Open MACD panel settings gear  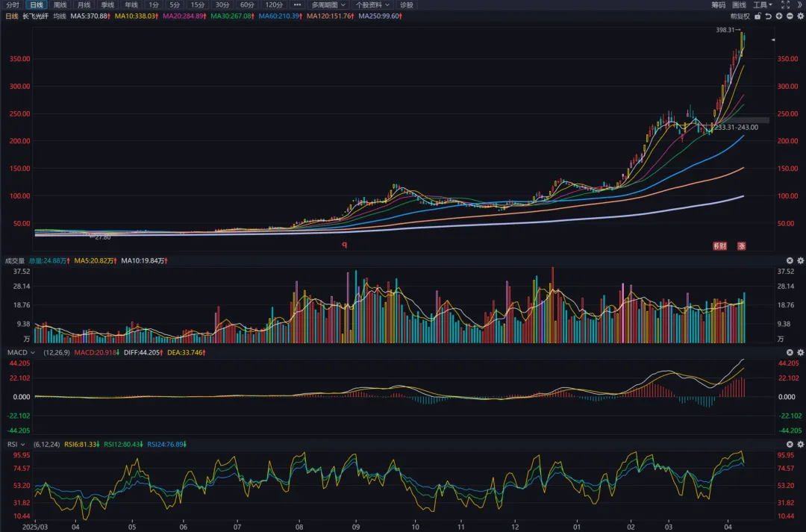(800, 353)
